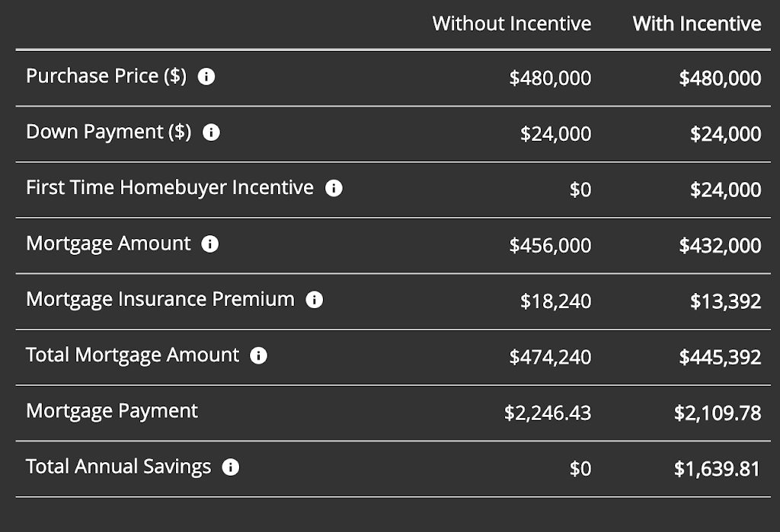Screen dimensions: 780x532
Task: Open the Total Mortgage Amount info icon
Action: 259,355
